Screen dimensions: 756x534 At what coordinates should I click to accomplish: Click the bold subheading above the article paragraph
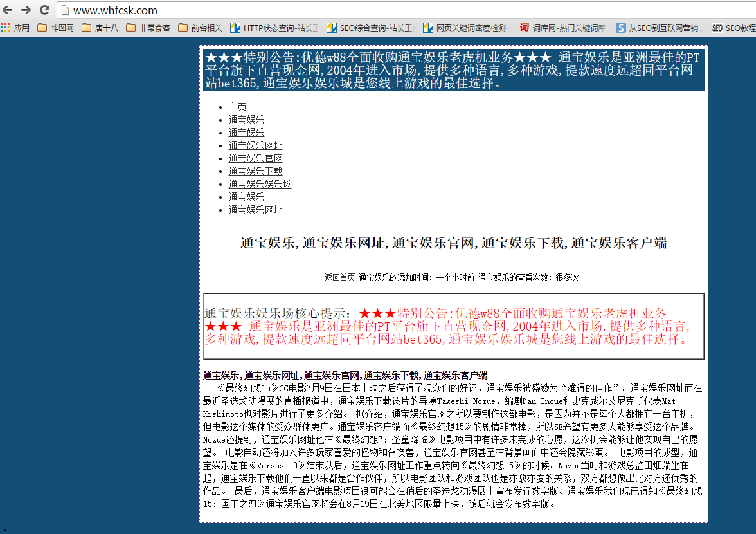[345, 375]
